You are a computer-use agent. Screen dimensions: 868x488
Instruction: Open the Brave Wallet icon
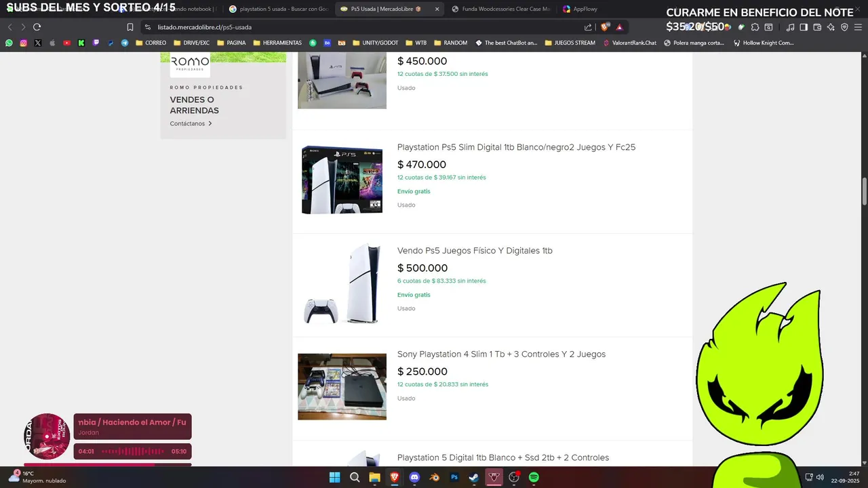[x=817, y=27]
